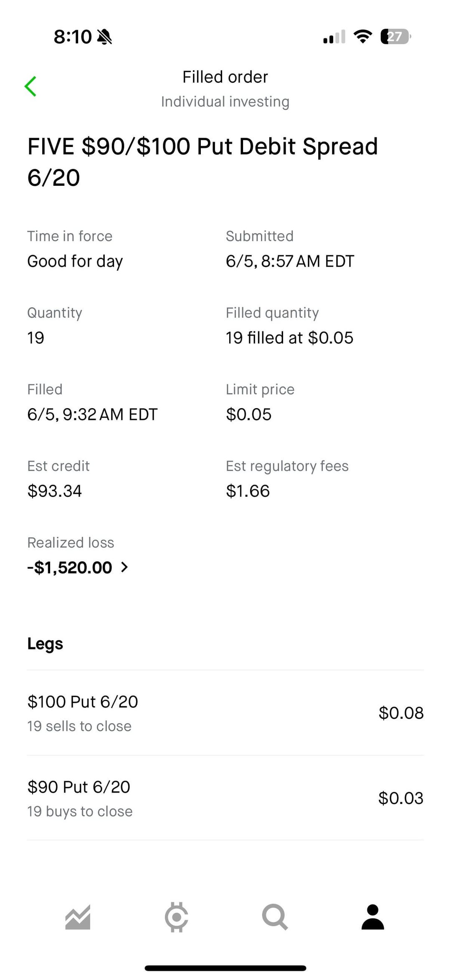
Task: Tap the silent mode bell icon
Action: [x=104, y=37]
